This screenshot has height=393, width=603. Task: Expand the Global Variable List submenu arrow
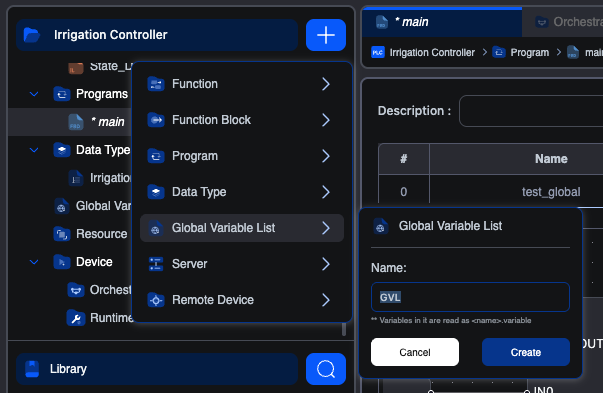pos(326,228)
